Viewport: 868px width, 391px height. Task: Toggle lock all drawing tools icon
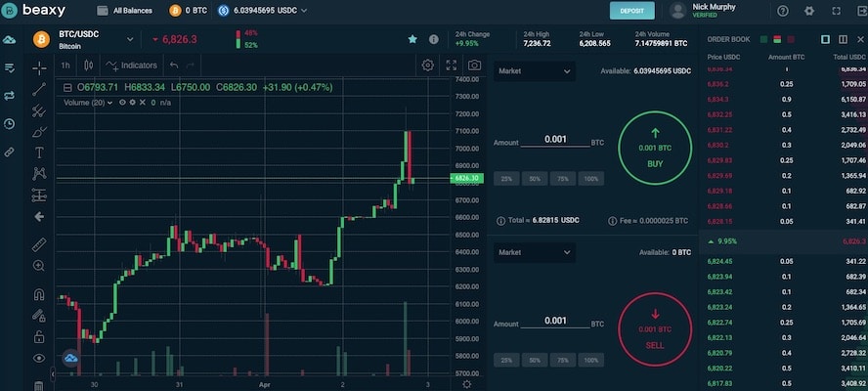39,337
